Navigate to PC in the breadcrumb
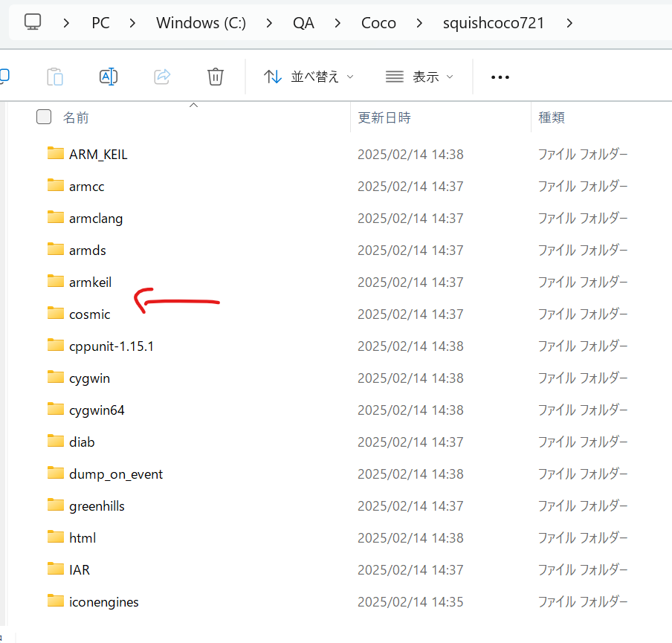 click(100, 23)
